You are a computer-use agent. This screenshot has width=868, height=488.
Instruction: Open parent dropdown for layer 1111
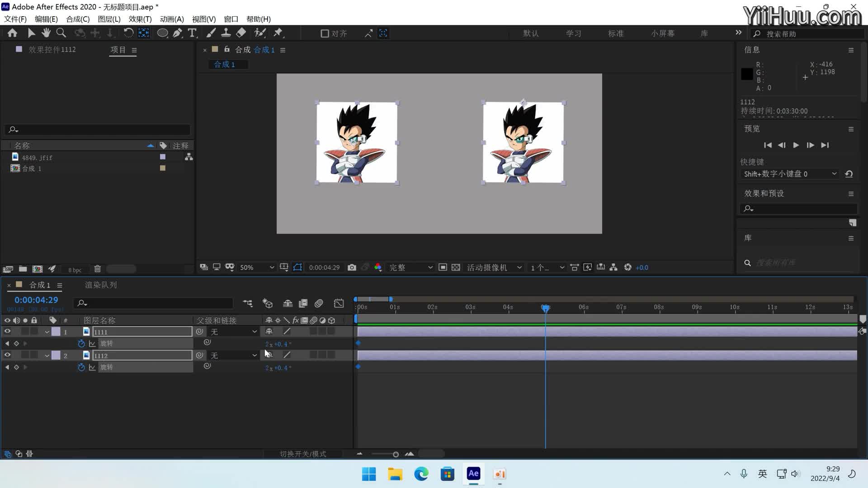click(233, 332)
